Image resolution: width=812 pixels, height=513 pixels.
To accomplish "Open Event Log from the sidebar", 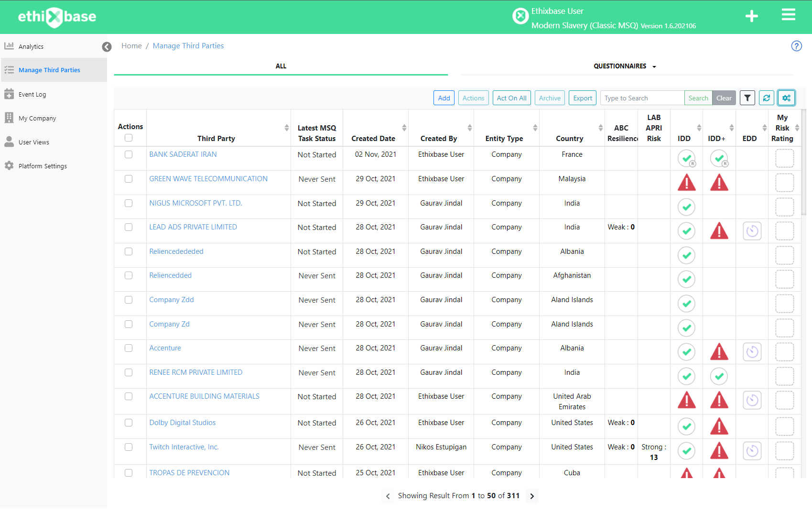I will tap(32, 94).
